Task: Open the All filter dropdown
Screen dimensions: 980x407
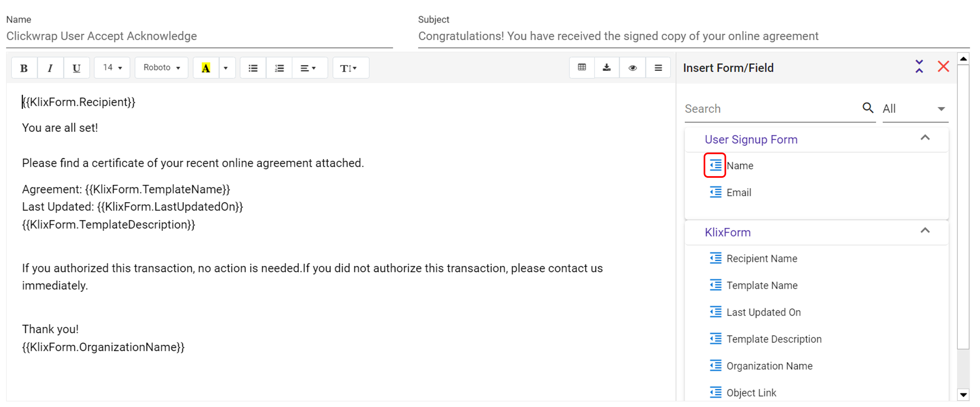Action: coord(915,109)
